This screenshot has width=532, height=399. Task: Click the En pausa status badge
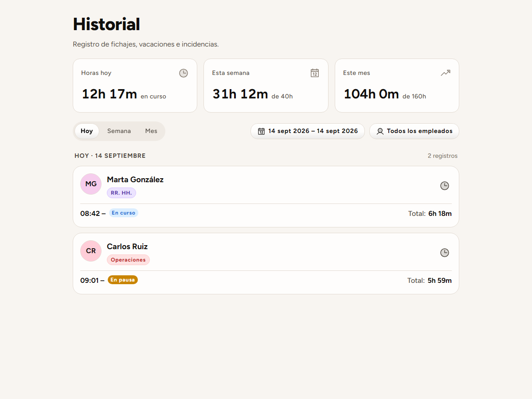pyautogui.click(x=123, y=280)
